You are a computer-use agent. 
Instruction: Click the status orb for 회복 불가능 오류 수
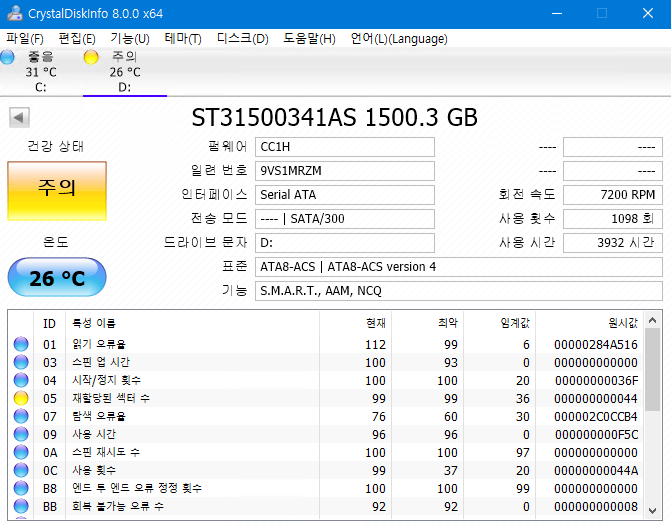(21, 506)
